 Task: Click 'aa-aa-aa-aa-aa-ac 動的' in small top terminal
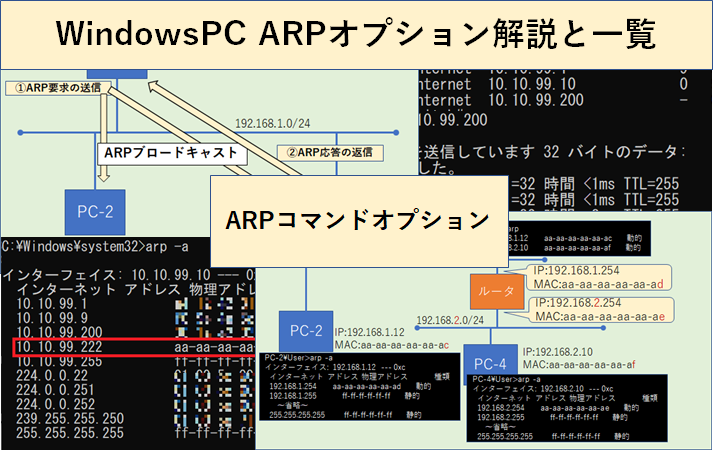(593, 238)
